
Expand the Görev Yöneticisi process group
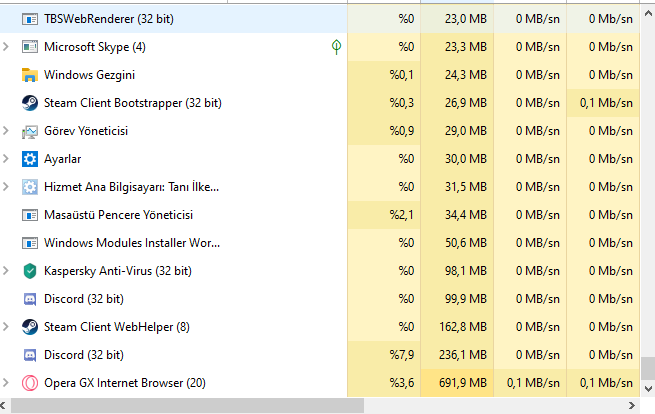[6, 131]
